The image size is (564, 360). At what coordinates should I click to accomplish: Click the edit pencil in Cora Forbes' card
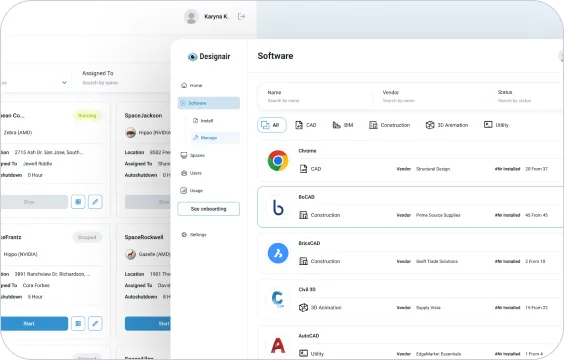tap(95, 324)
